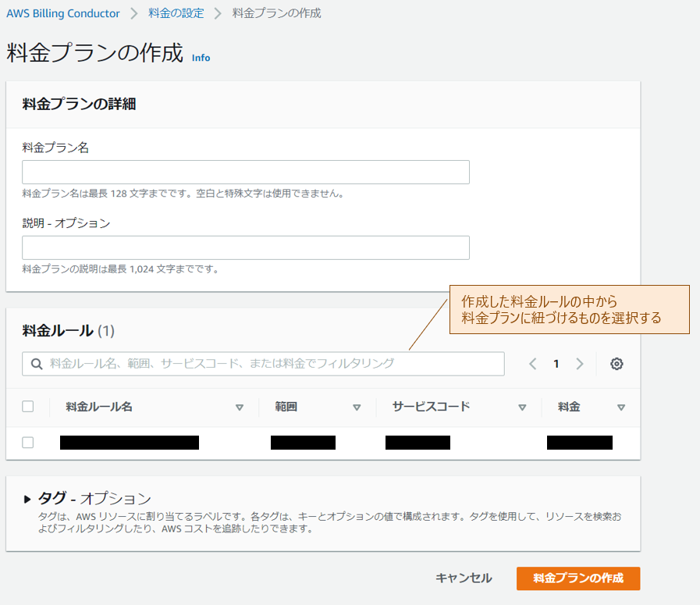Click the orange 料金プランの作成 button
This screenshot has width=700, height=605.
coord(577,578)
